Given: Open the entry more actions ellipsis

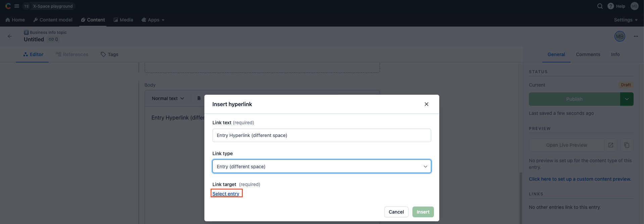Looking at the screenshot, I should pyautogui.click(x=636, y=36).
